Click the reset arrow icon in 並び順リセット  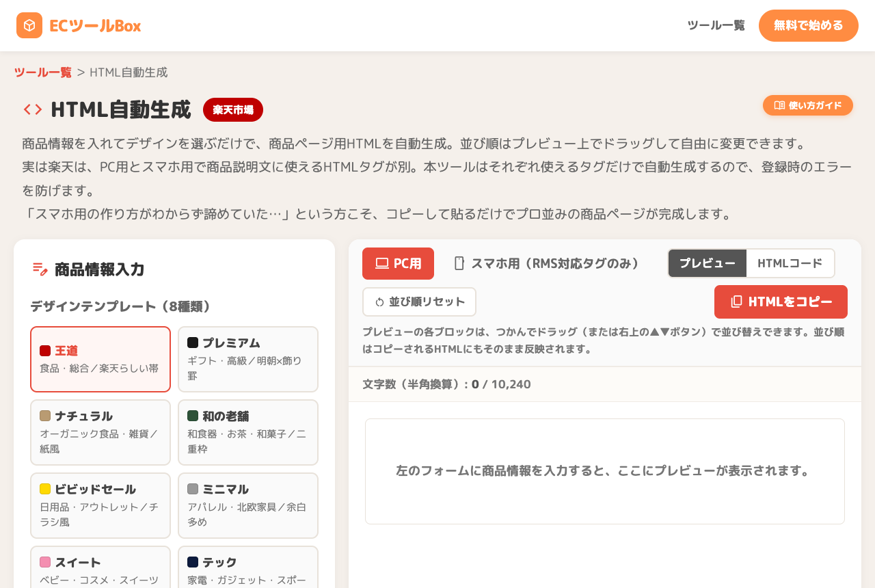pos(379,302)
